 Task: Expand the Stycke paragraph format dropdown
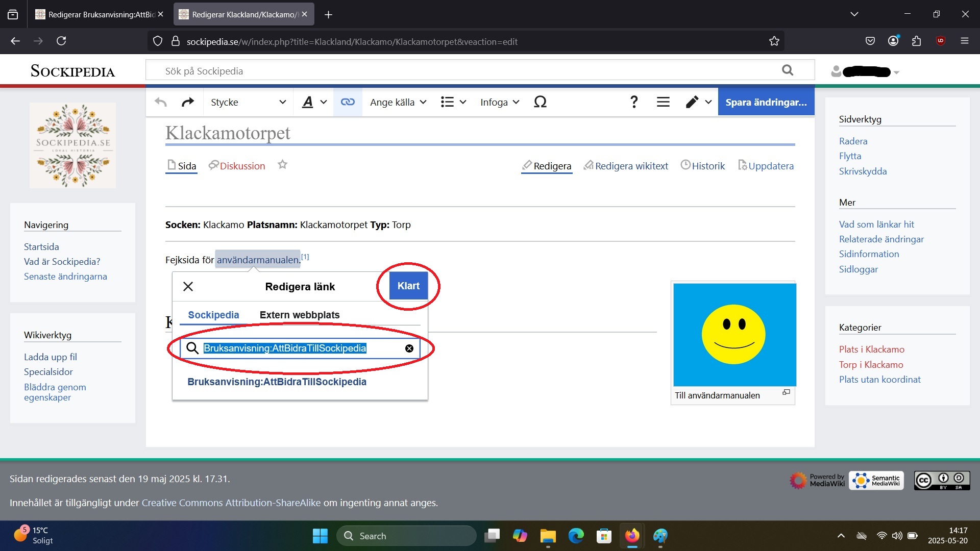(248, 102)
